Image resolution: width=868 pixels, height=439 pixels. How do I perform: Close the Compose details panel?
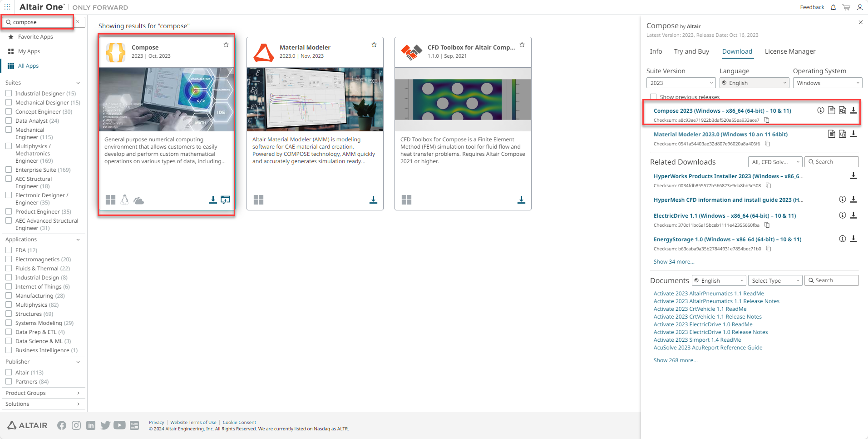(861, 22)
